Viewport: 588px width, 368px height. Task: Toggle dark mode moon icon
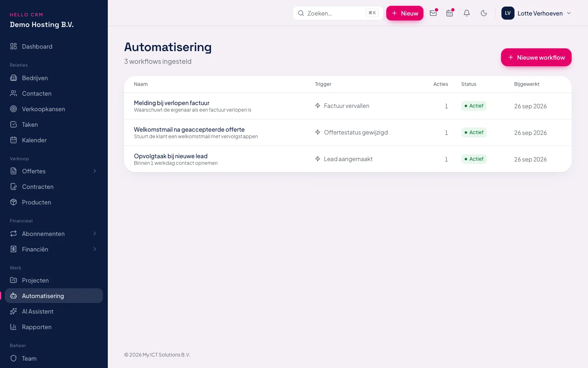coord(484,13)
